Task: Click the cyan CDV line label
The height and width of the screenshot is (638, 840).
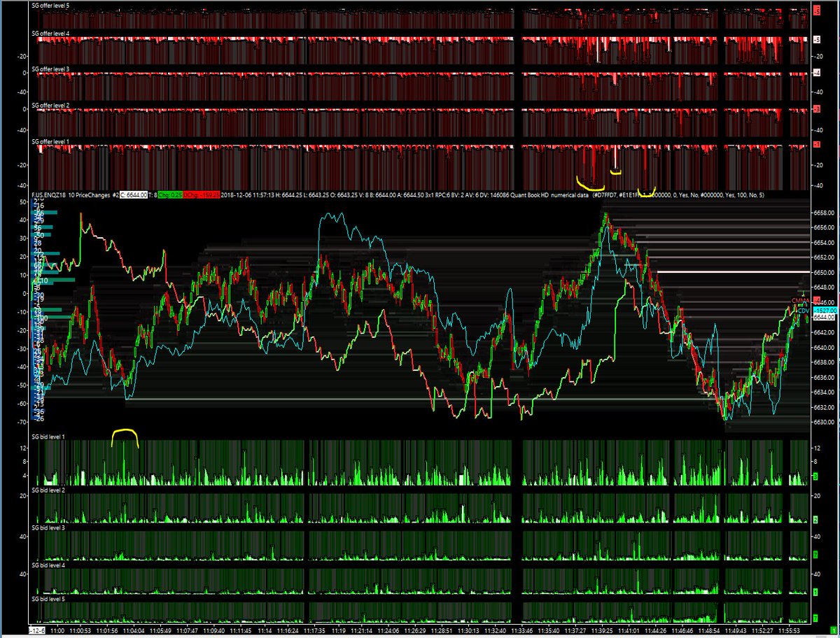Action: (804, 310)
